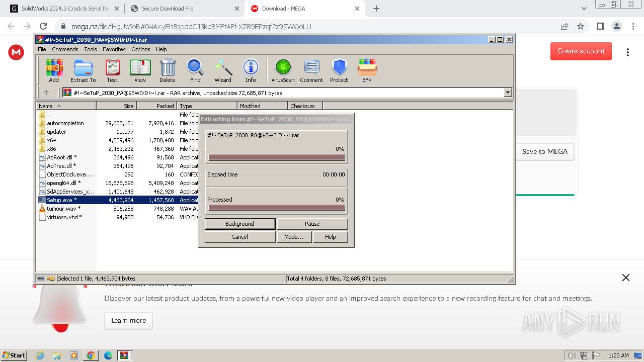Click the volume speaker tray icon
Viewport: 644px width, 362px height.
pyautogui.click(x=572, y=355)
